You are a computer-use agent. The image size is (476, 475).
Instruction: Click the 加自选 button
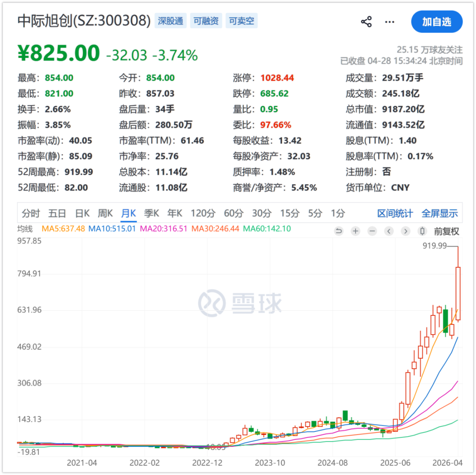436,22
